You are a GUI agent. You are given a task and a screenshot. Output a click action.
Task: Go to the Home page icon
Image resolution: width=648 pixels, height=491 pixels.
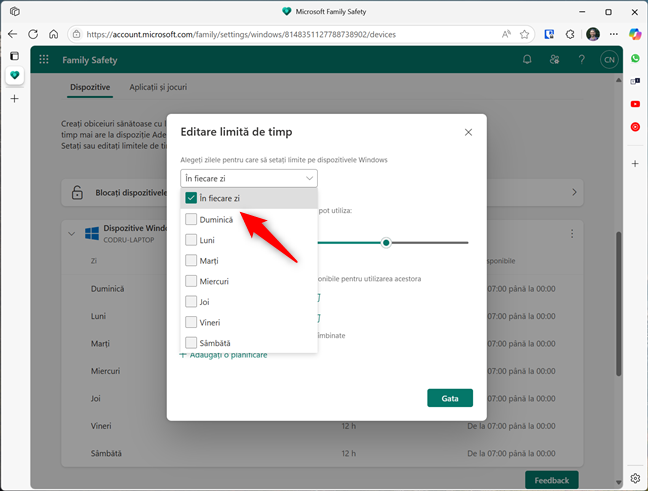click(x=53, y=34)
